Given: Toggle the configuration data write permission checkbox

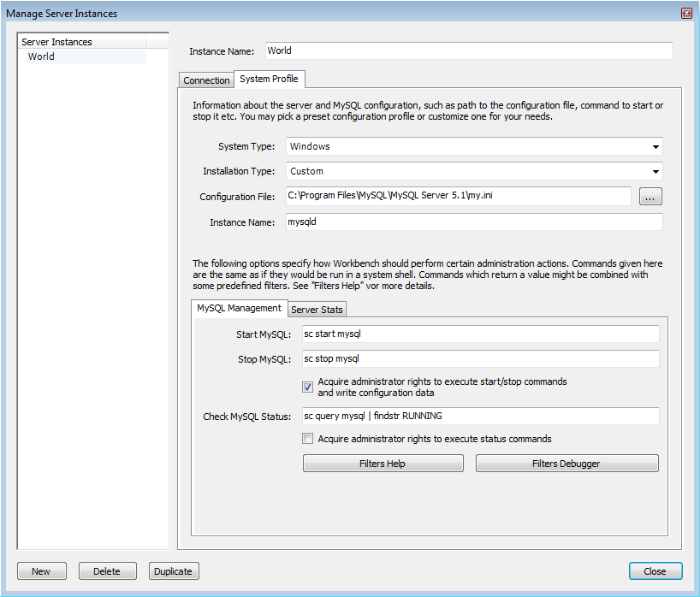Looking at the screenshot, I should (x=307, y=387).
